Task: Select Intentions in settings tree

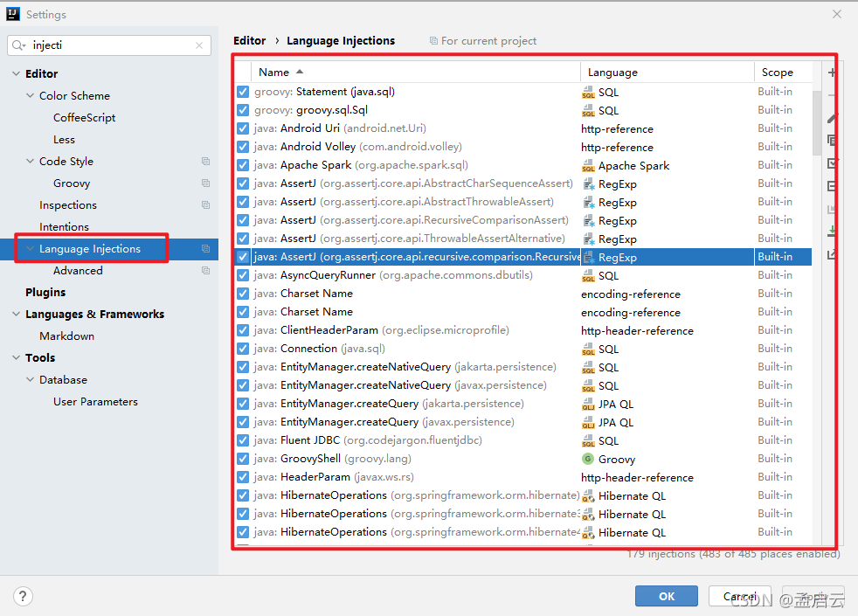Action: pos(64,226)
